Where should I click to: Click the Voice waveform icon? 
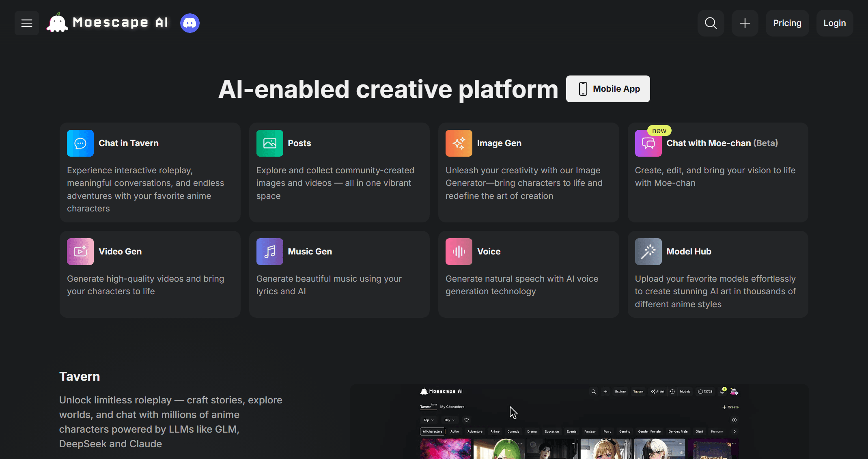459,252
